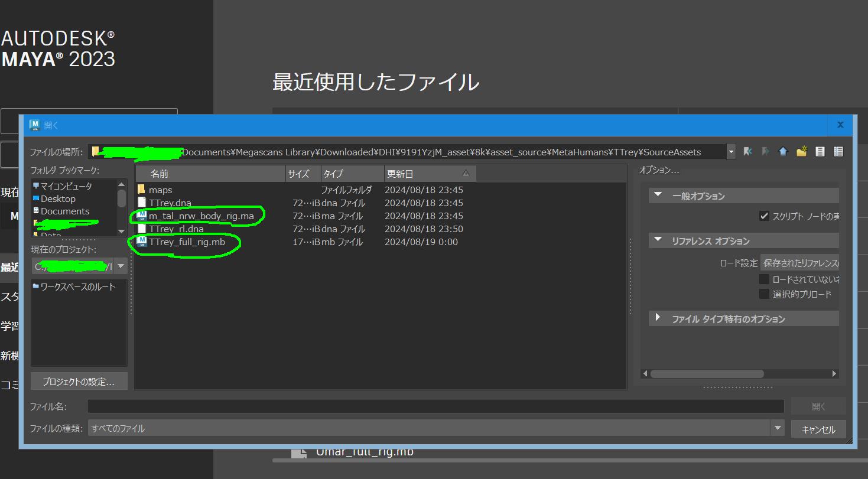Click the options panel horizontal scrollbar
Image resolution: width=868 pixels, height=479 pixels.
[707, 373]
